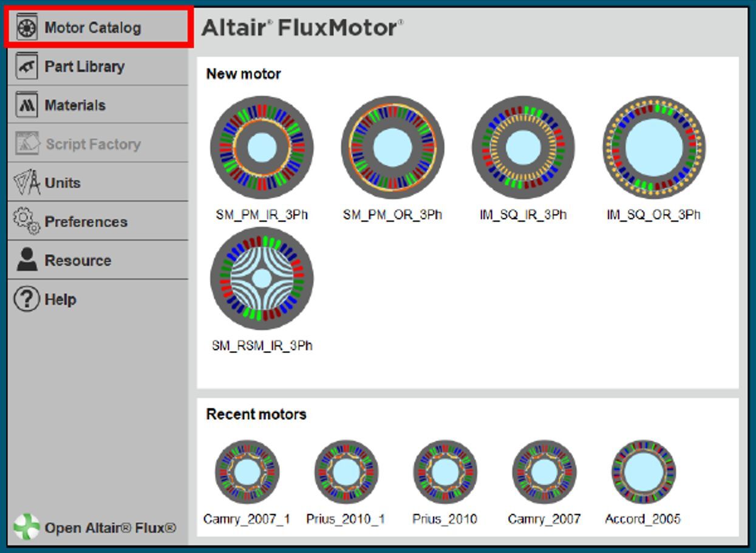Open the Motor Catalog section

[99, 27]
